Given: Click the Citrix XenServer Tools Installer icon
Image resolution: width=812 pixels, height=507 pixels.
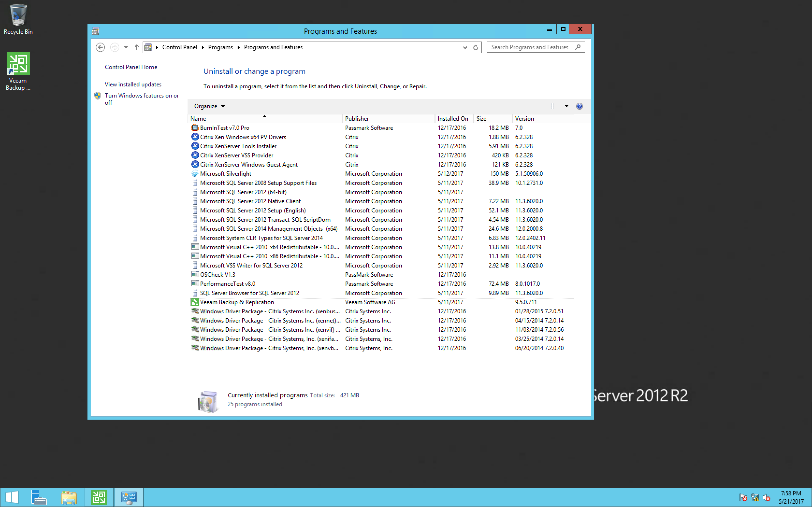Looking at the screenshot, I should coord(195,146).
